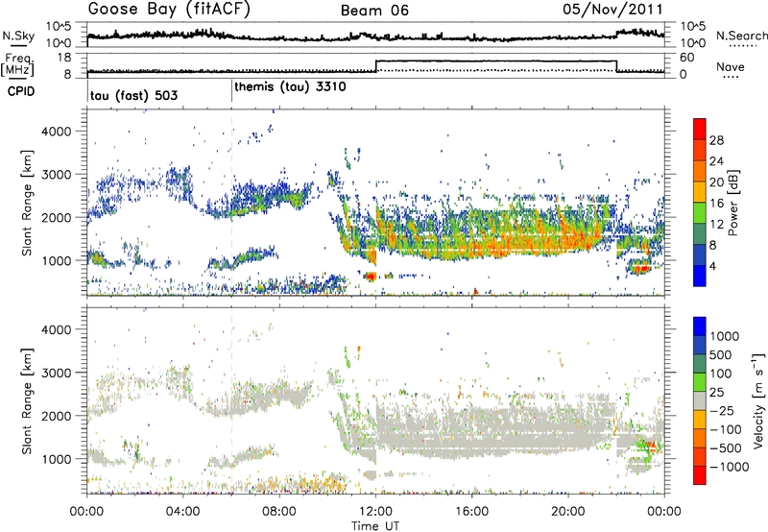Click the frequency step-down near 22:00 in frequency panel
Screen dimensions: 768x532
tap(616, 66)
